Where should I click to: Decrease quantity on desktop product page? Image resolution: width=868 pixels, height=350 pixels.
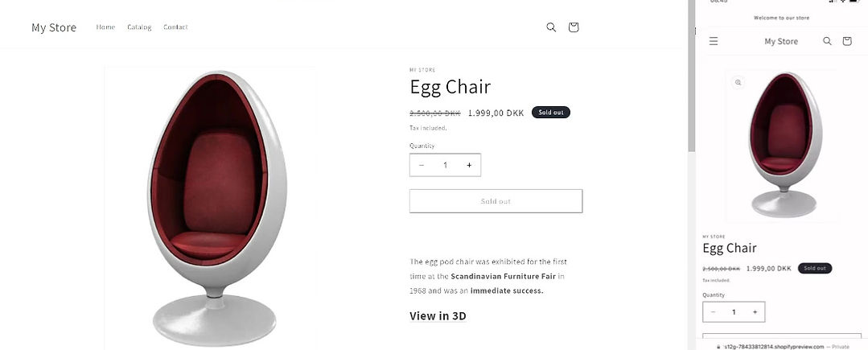[422, 165]
